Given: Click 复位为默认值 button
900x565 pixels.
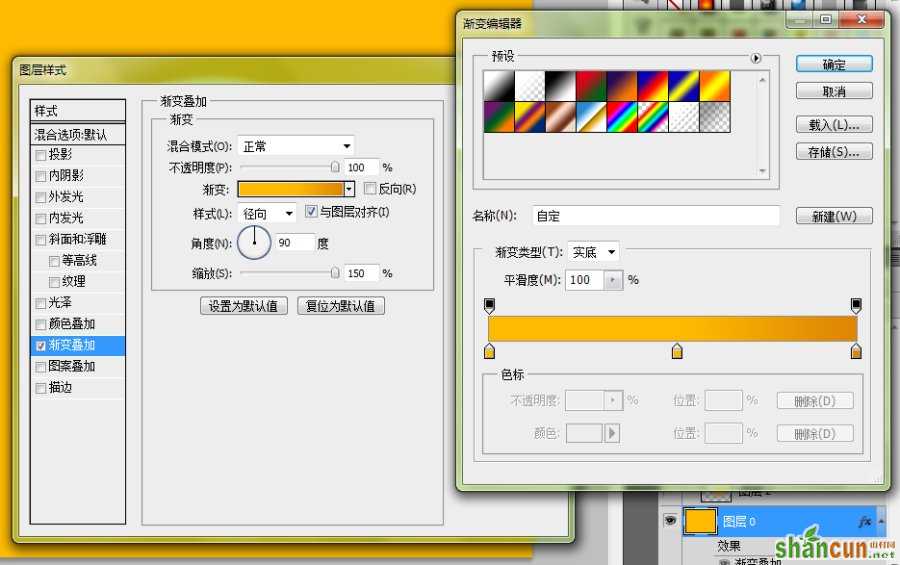Looking at the screenshot, I should tap(340, 306).
